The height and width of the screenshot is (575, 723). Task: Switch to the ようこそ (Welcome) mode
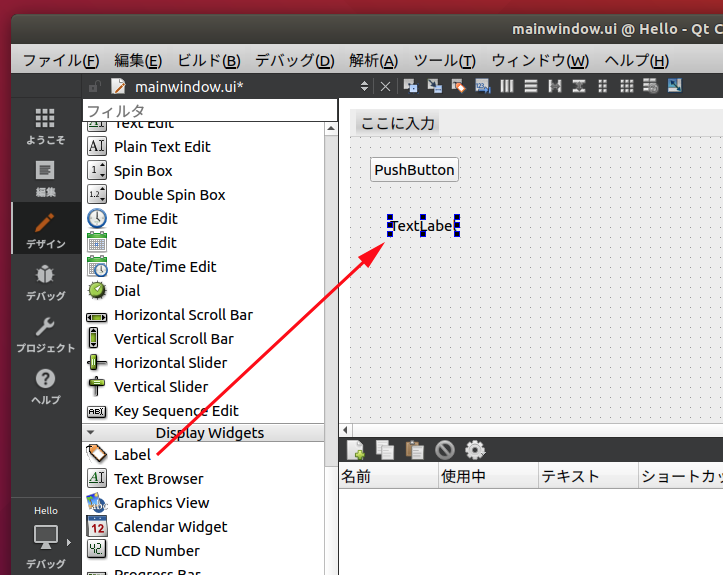45,126
